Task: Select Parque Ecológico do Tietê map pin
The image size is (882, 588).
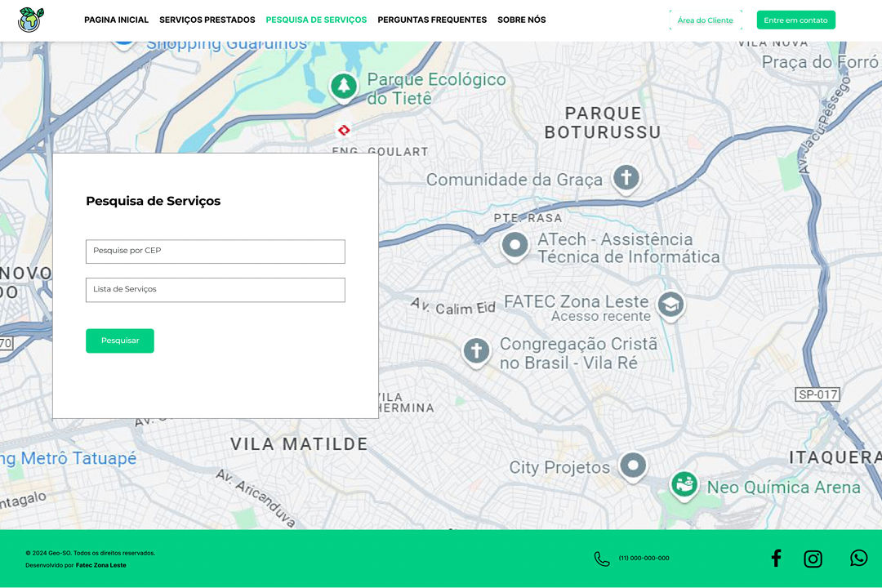Action: click(344, 86)
